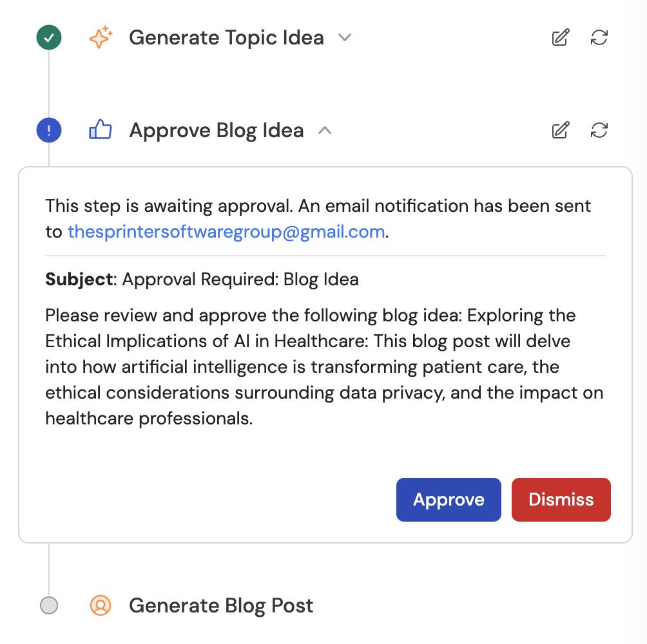Image resolution: width=647 pixels, height=644 pixels.
Task: Click the blue exclamation status badge
Action: (49, 130)
